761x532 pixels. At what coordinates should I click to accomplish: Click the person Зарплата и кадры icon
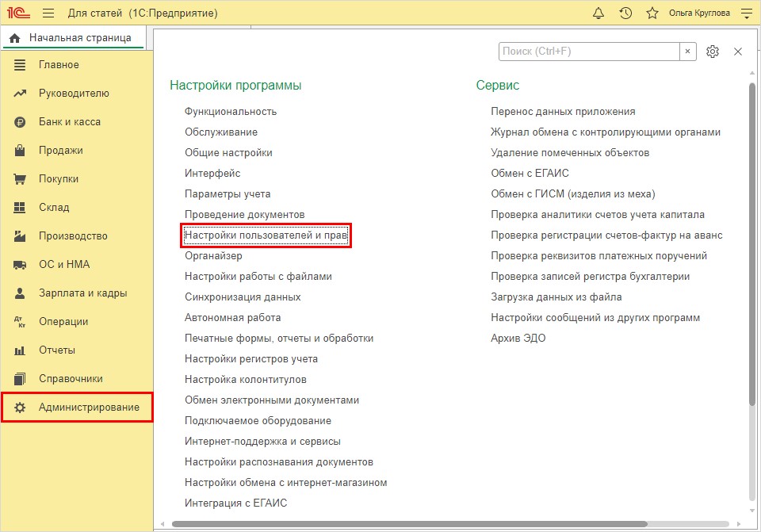(19, 293)
